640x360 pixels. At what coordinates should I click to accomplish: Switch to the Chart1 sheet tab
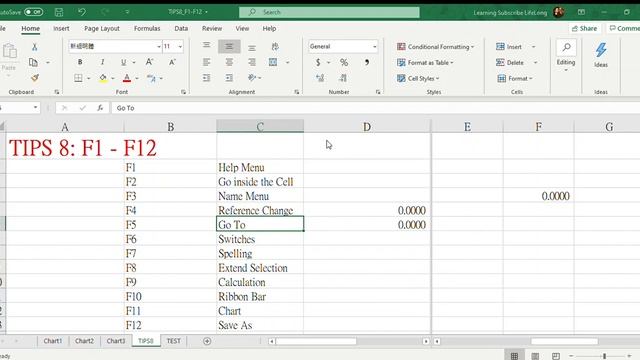(53, 340)
